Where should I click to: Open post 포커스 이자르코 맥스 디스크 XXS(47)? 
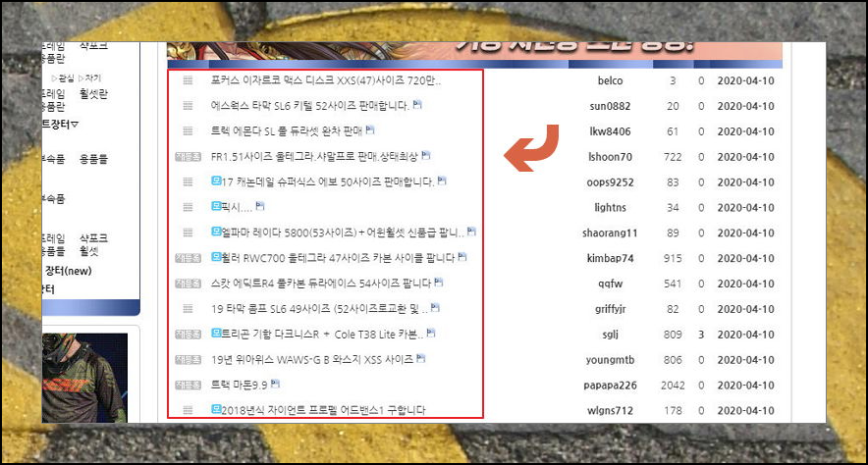coord(326,80)
